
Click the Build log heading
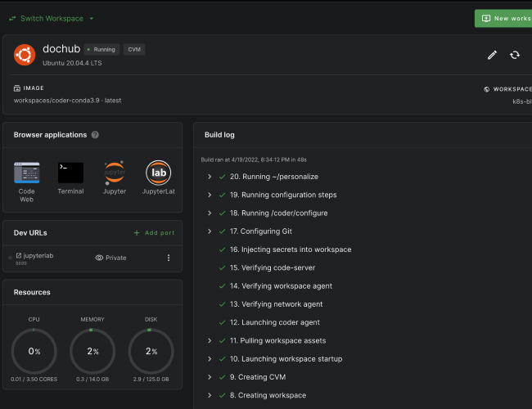pyautogui.click(x=219, y=135)
